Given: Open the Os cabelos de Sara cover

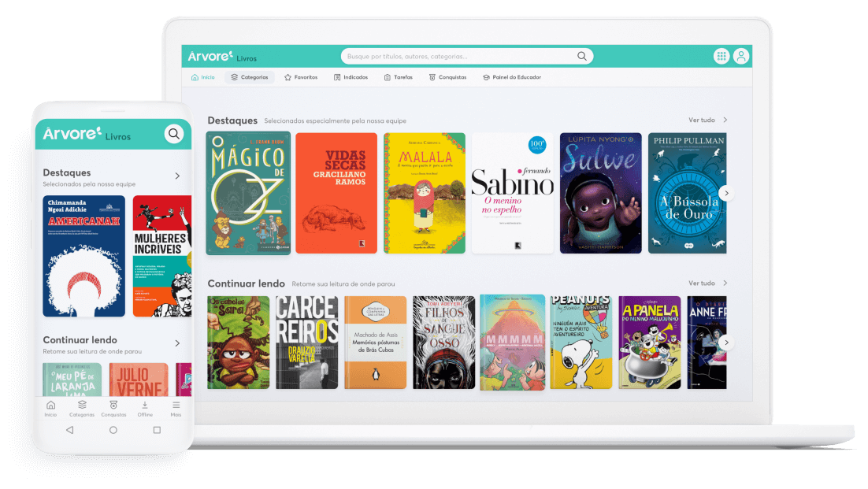Looking at the screenshot, I should pos(239,343).
